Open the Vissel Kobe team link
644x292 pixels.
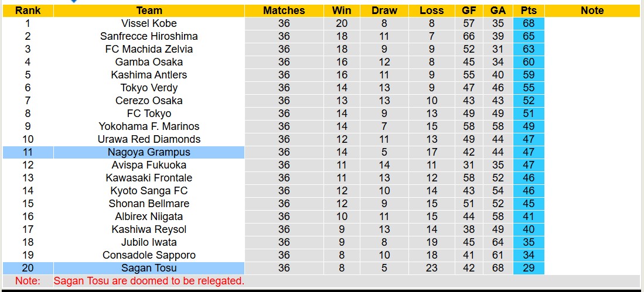click(149, 23)
